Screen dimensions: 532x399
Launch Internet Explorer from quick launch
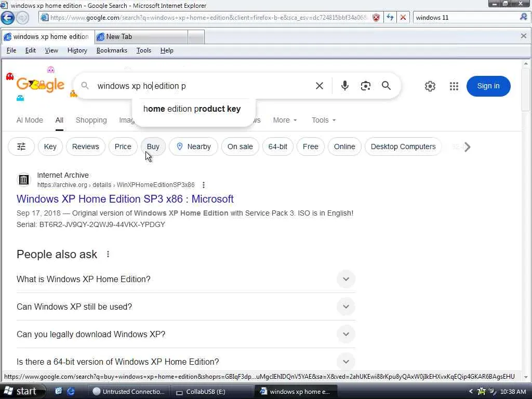click(71, 391)
